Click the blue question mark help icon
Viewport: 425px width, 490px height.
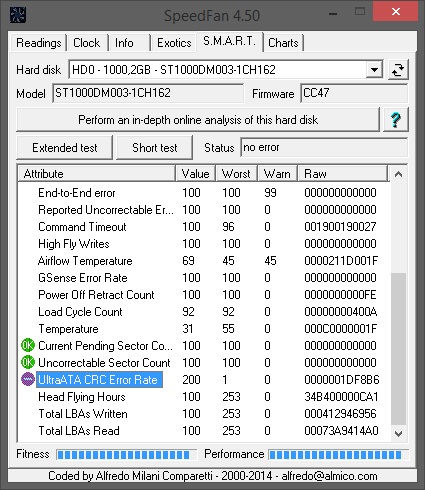point(395,120)
